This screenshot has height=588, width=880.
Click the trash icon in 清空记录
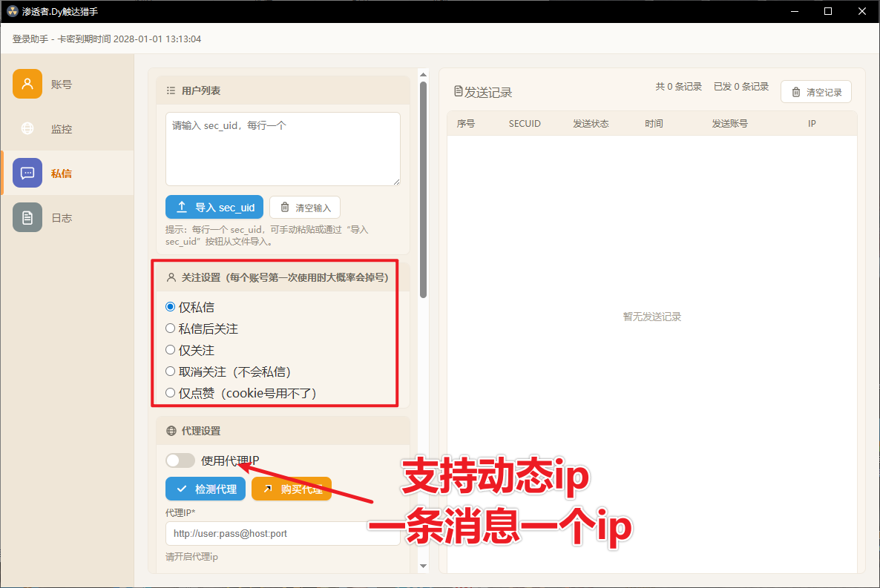point(796,92)
